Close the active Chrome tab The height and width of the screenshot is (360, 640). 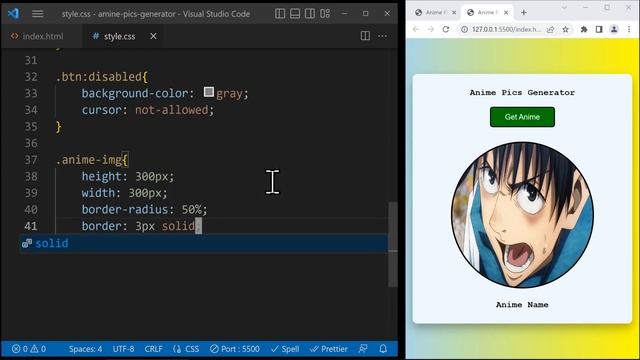tap(506, 13)
